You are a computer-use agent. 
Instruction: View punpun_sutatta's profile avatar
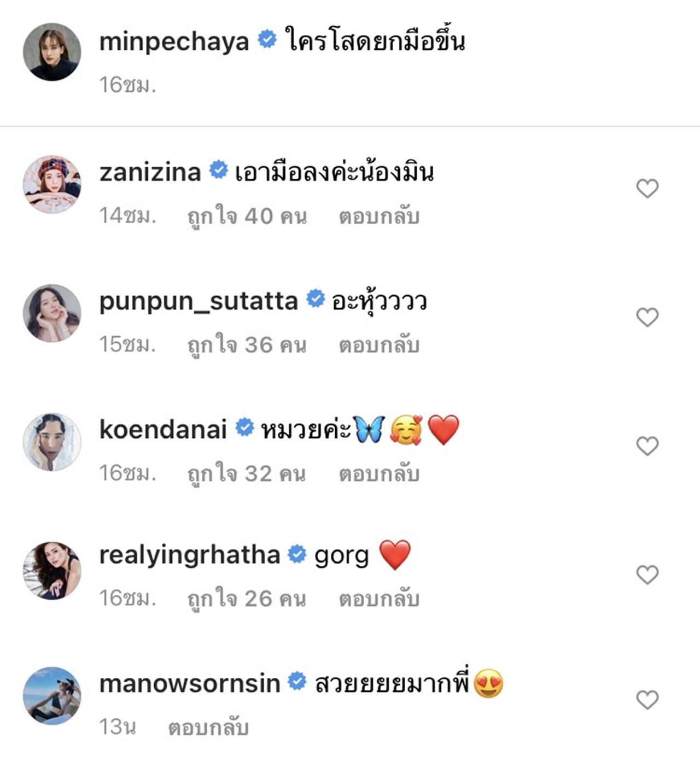[52, 313]
